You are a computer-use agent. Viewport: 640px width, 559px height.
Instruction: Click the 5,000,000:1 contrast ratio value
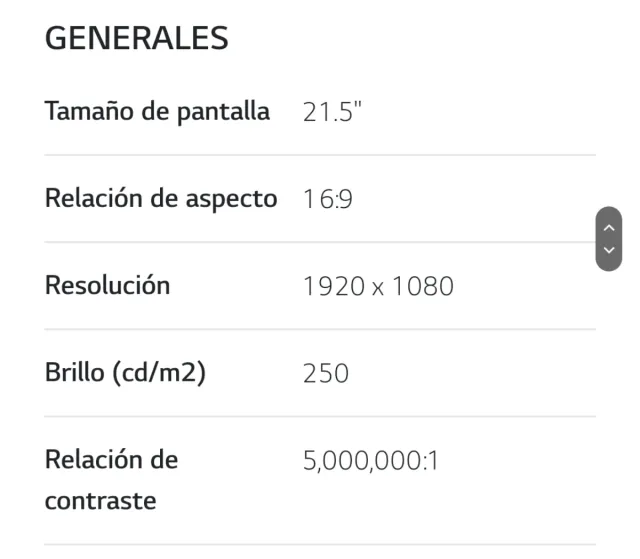(371, 461)
